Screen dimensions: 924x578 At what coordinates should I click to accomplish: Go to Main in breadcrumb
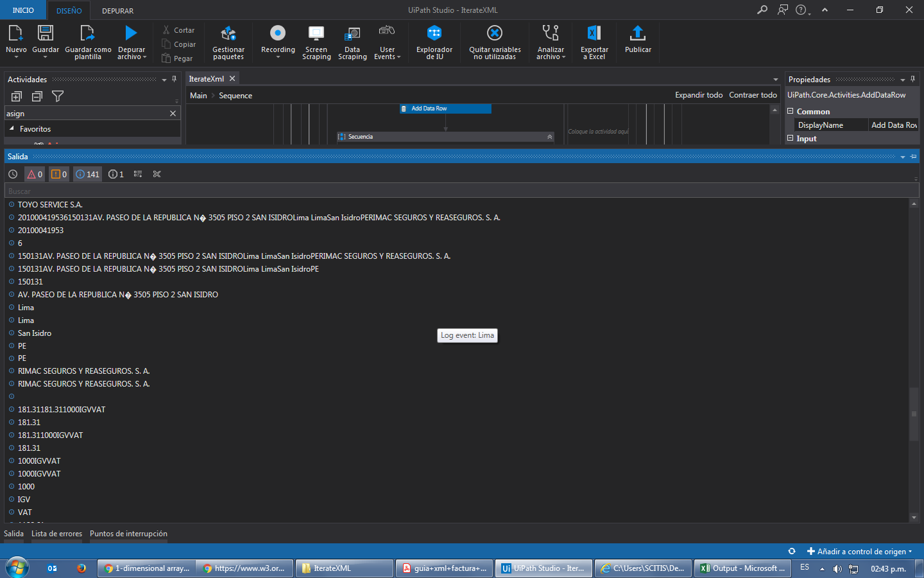click(198, 96)
